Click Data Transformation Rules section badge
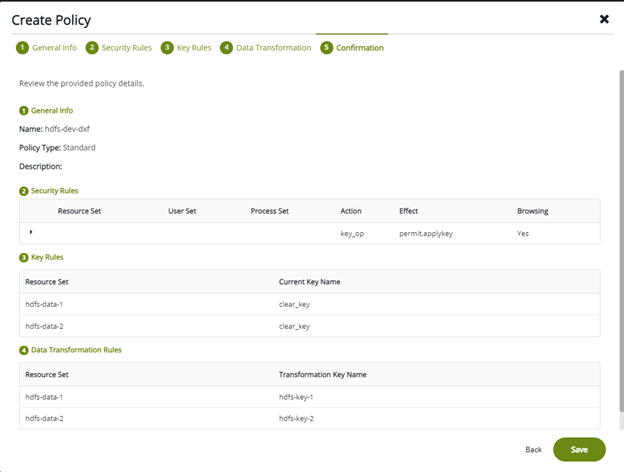The height and width of the screenshot is (472, 624). click(23, 349)
